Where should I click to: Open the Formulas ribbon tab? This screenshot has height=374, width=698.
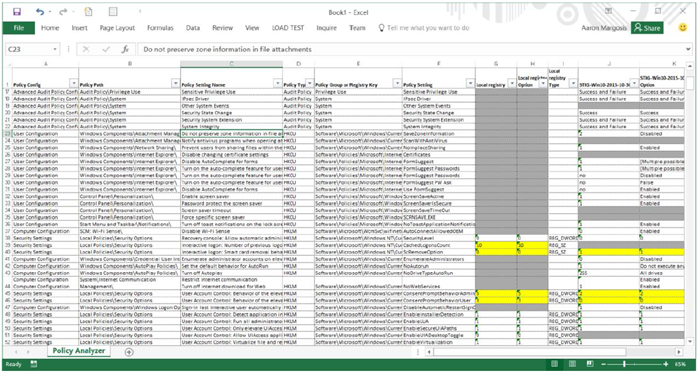pos(160,28)
